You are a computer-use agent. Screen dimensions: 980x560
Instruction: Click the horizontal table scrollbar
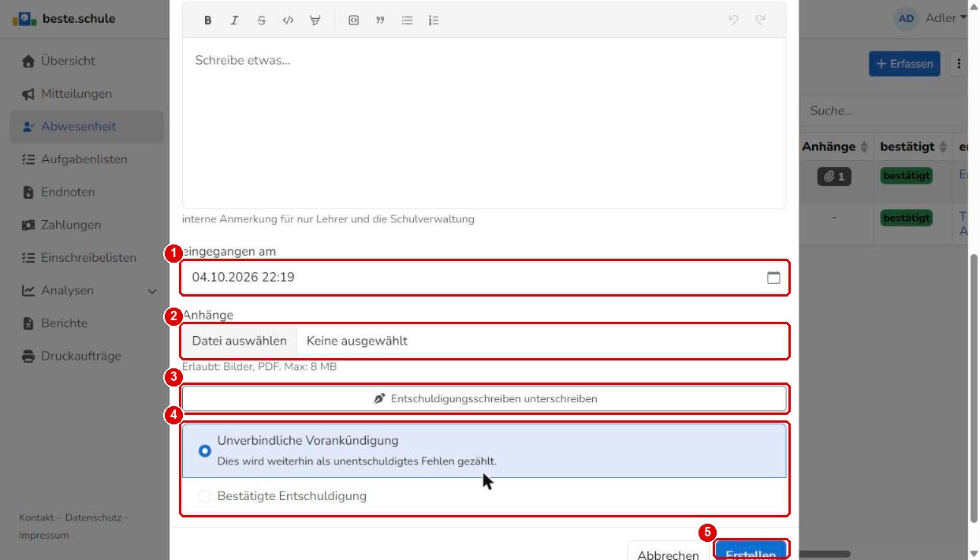825,554
